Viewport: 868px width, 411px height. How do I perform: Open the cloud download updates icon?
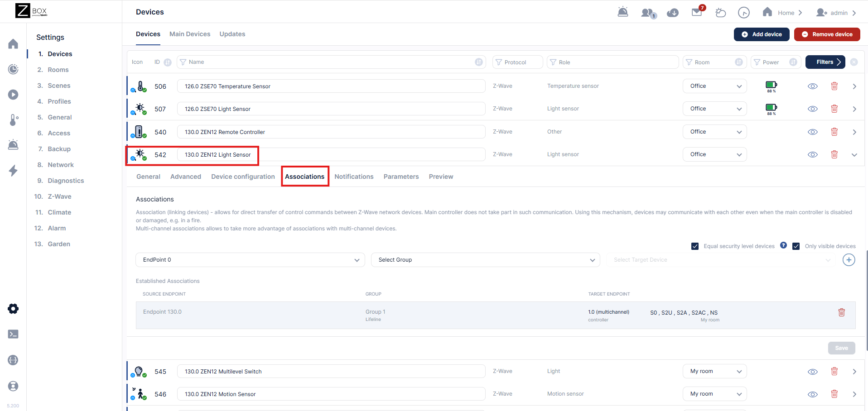click(x=673, y=13)
